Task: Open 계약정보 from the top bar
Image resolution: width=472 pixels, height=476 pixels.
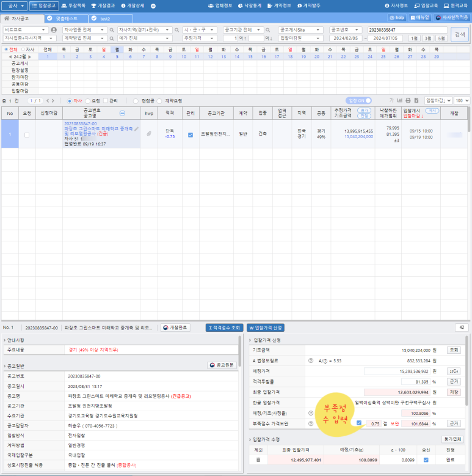Action: pos(279,5)
